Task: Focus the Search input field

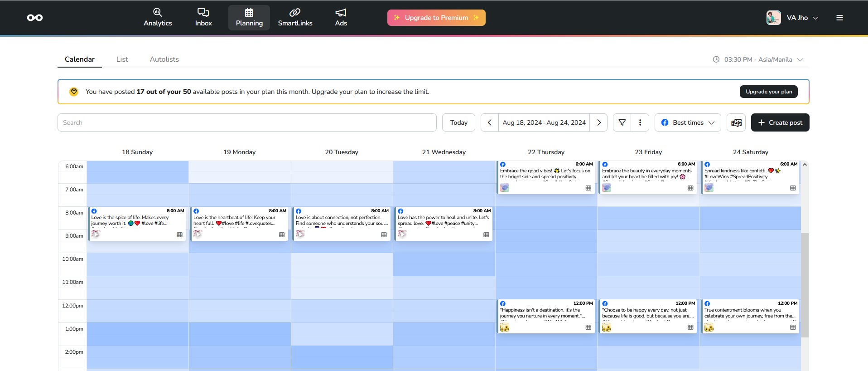Action: click(247, 122)
